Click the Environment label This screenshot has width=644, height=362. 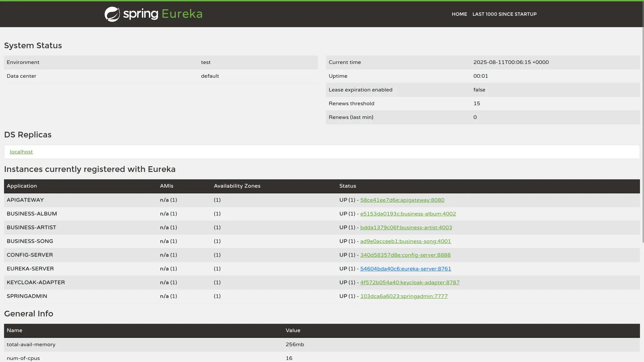[x=23, y=62]
